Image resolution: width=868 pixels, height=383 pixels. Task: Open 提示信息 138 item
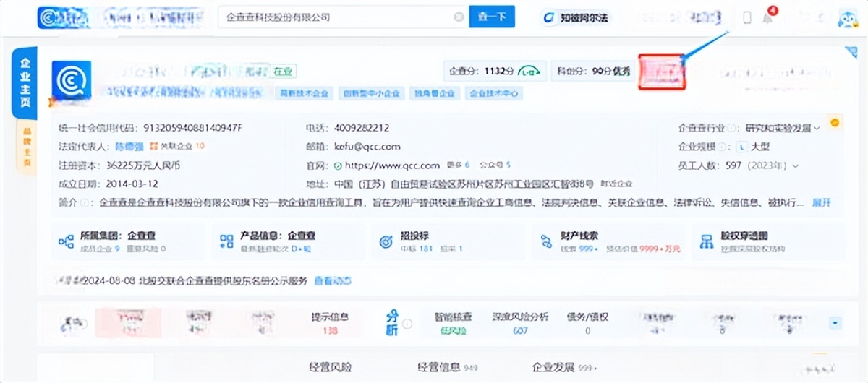point(330,323)
